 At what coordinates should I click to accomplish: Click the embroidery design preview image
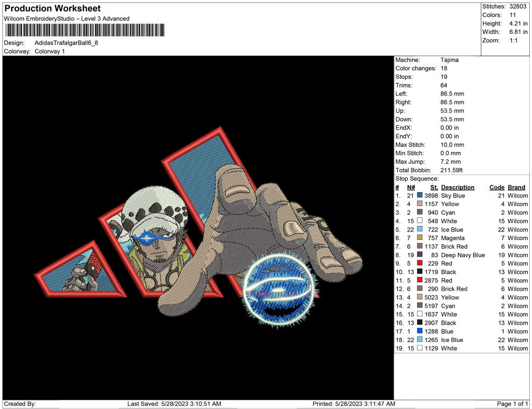tap(198, 228)
